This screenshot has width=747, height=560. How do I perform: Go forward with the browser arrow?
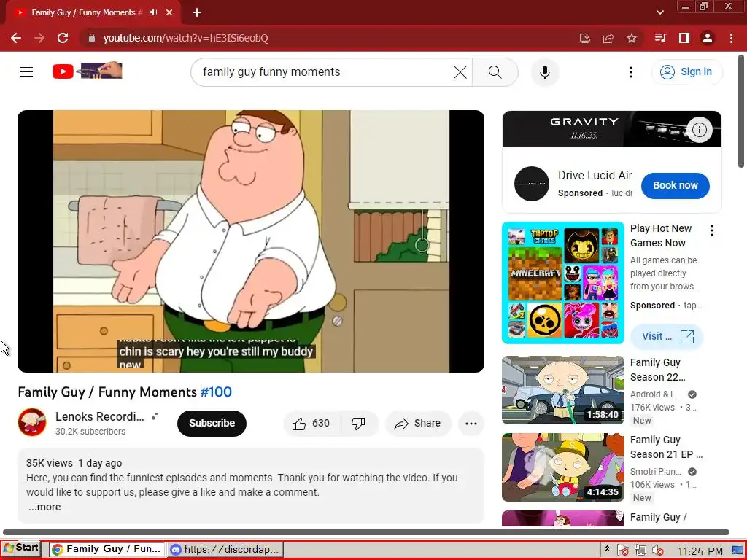39,38
